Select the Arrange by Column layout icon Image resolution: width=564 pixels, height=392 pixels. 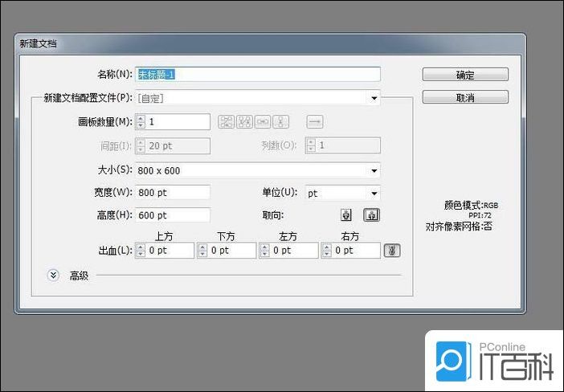pos(281,122)
